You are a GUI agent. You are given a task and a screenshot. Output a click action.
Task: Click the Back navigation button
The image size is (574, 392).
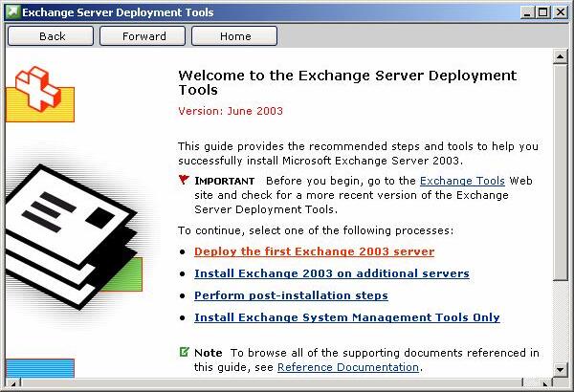point(51,36)
